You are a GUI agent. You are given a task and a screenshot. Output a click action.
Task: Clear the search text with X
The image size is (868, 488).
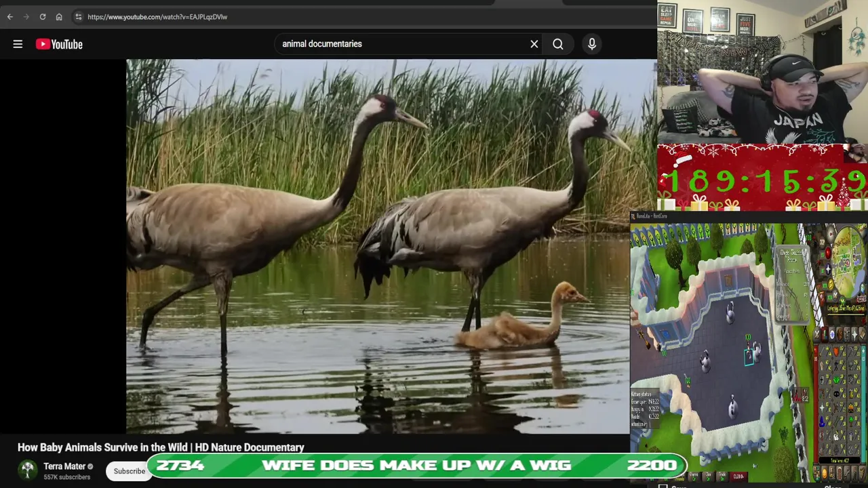click(534, 44)
